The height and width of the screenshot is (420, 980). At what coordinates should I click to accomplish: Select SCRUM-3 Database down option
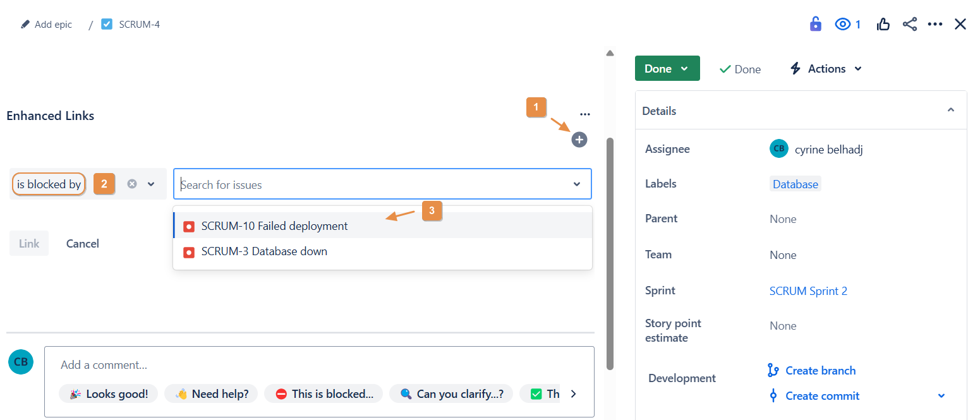point(264,251)
